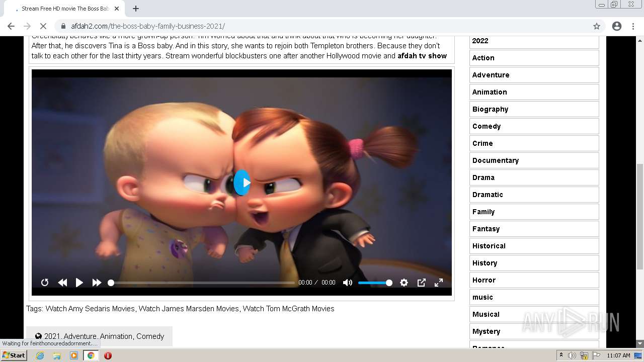
Task: Open the Chrome three-dot menu
Action: (633, 26)
